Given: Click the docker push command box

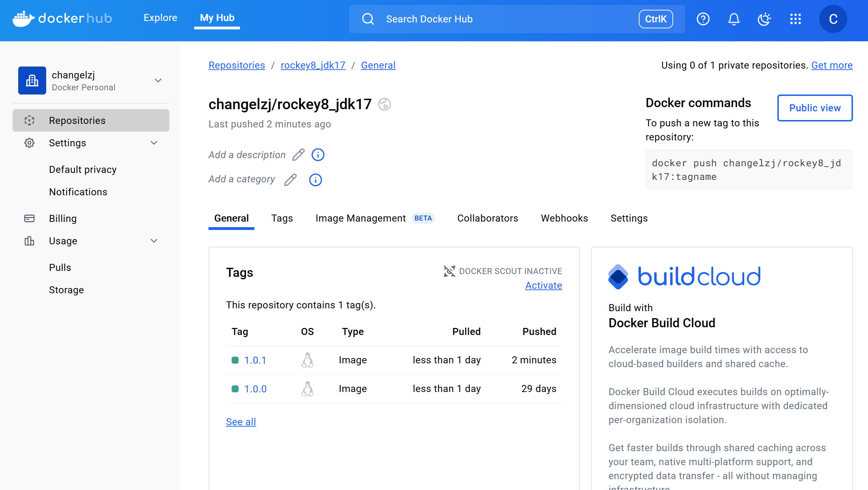Looking at the screenshot, I should pos(749,169).
